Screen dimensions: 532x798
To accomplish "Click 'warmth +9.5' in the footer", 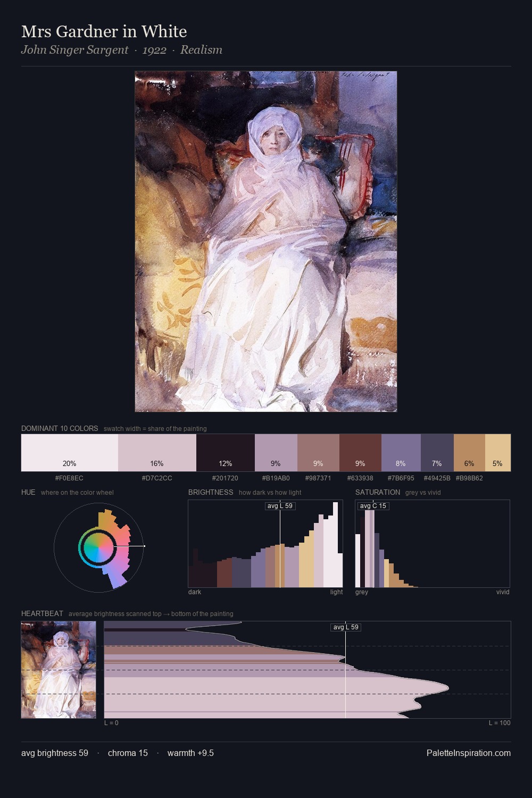I will point(190,753).
